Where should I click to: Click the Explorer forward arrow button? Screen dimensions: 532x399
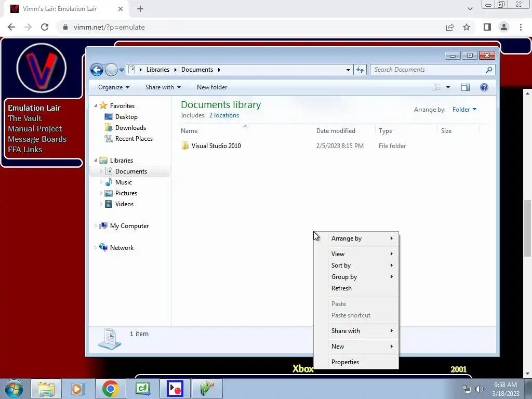111,70
